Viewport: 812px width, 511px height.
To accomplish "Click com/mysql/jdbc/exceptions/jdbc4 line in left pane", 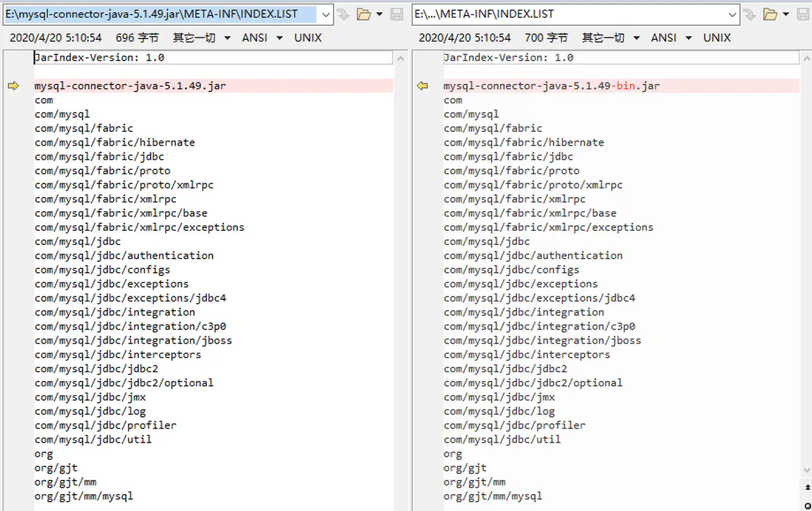I will coord(131,298).
